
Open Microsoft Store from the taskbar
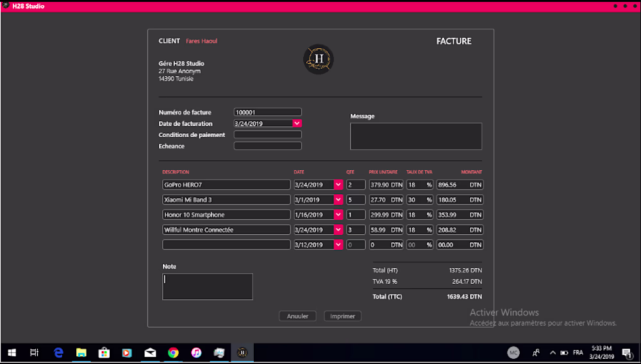click(x=104, y=352)
